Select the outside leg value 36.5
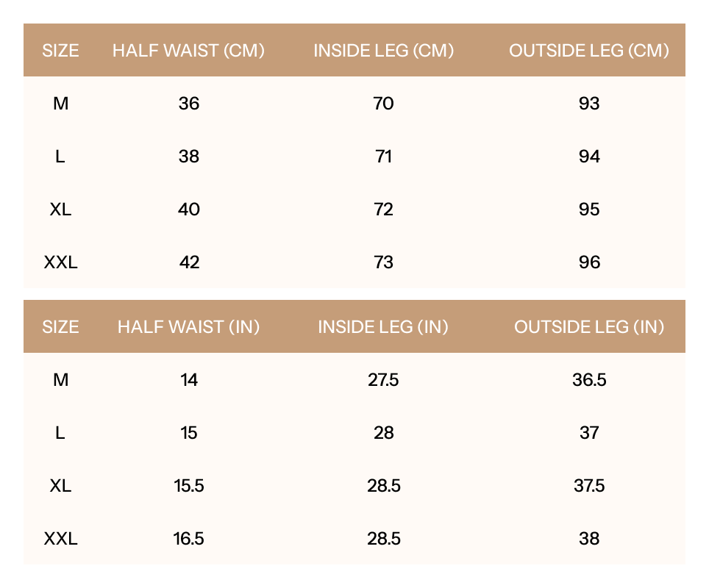This screenshot has width=709, height=588. (x=589, y=380)
